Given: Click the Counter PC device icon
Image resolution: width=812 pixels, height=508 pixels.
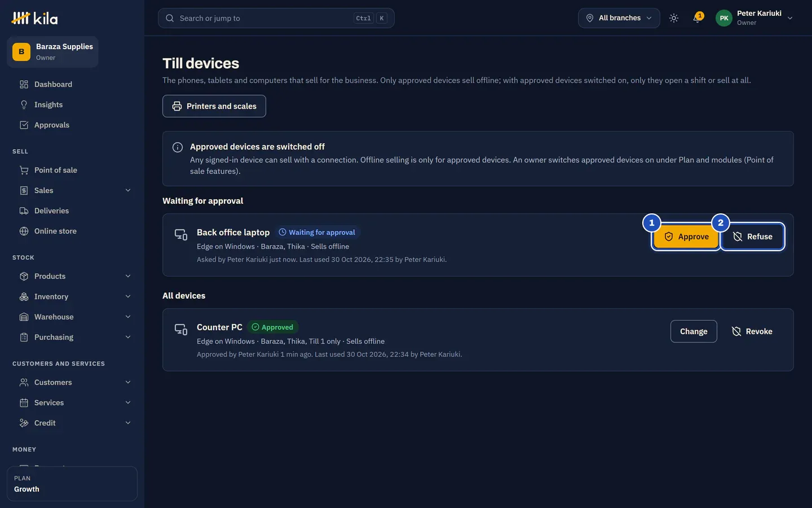Looking at the screenshot, I should [x=181, y=330].
